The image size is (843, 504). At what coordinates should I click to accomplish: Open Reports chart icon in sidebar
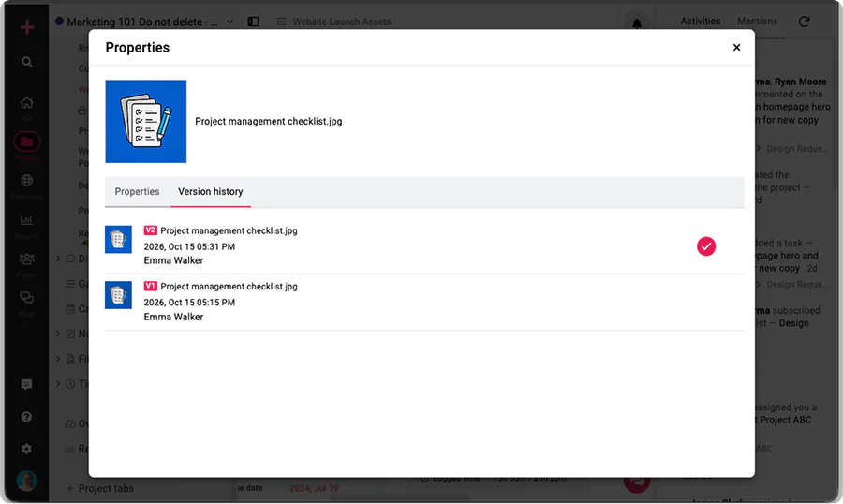click(27, 220)
